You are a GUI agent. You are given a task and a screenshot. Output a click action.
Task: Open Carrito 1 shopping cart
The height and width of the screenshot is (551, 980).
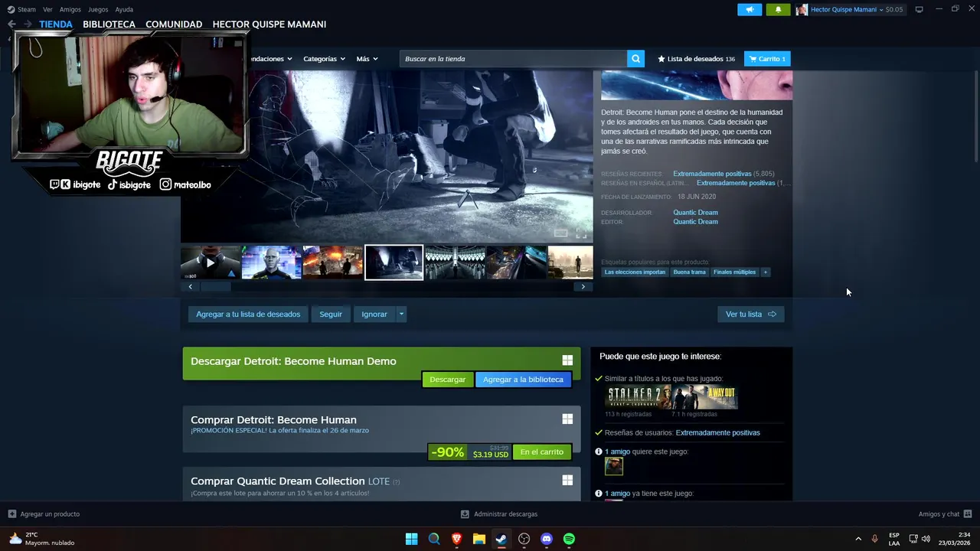(767, 59)
